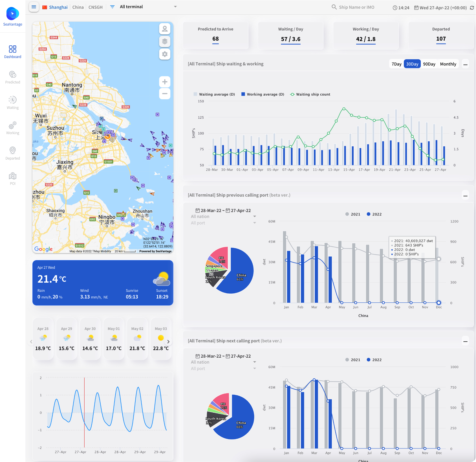
Task: Open end date calendar in next calling port
Action: click(228, 356)
